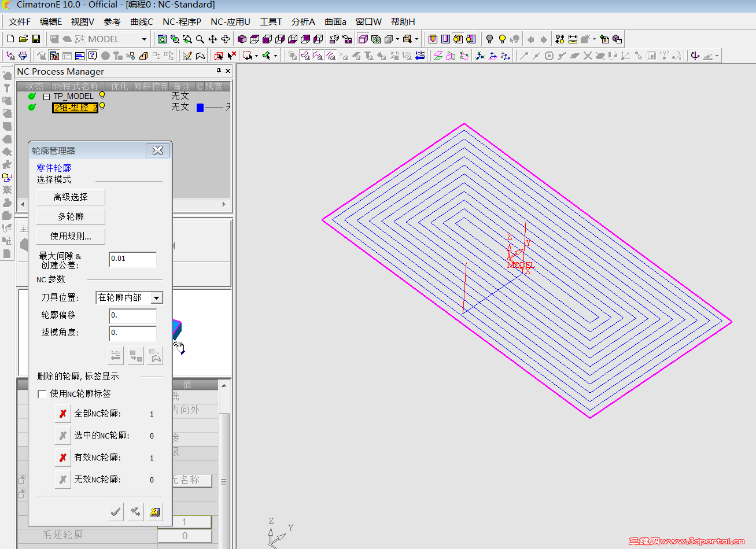Click the dark light bulb Hide icon

click(x=489, y=39)
